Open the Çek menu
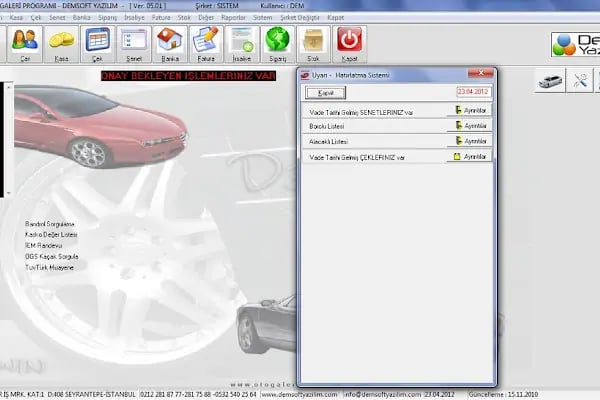The width and height of the screenshot is (600, 400). 36,18
